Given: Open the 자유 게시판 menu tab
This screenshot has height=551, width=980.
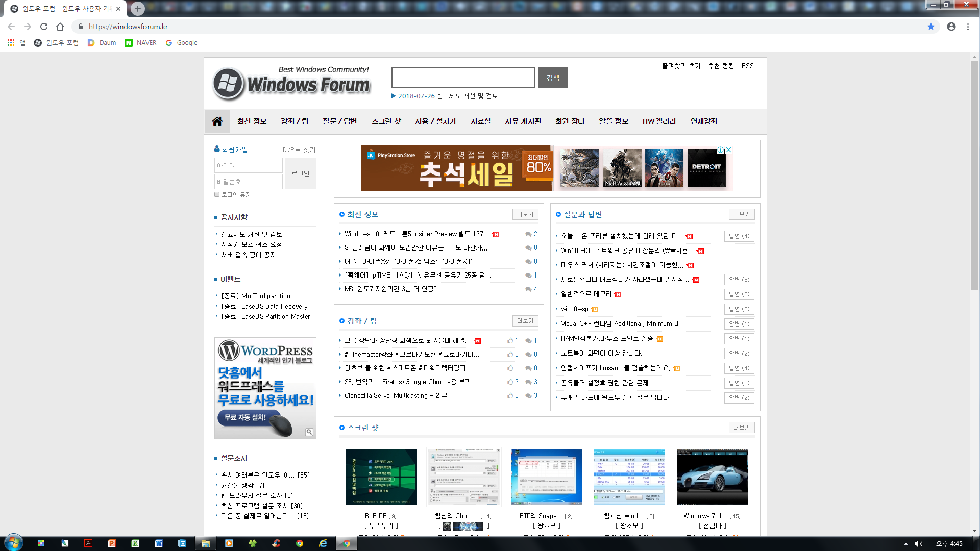Looking at the screenshot, I should (523, 121).
